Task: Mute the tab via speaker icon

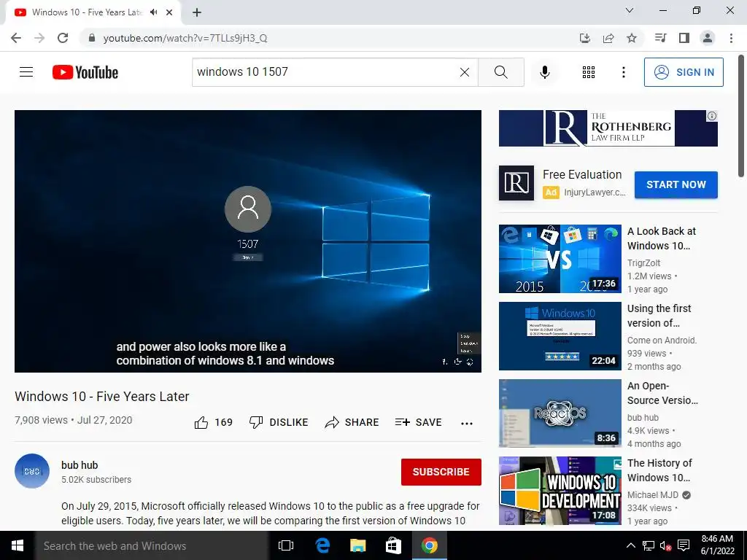Action: pyautogui.click(x=153, y=12)
